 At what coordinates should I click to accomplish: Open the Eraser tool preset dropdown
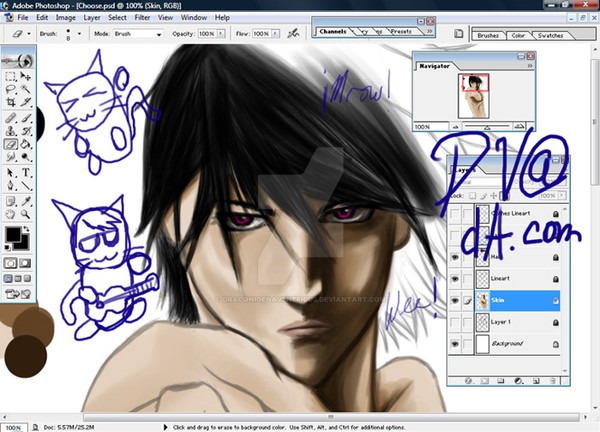point(29,34)
